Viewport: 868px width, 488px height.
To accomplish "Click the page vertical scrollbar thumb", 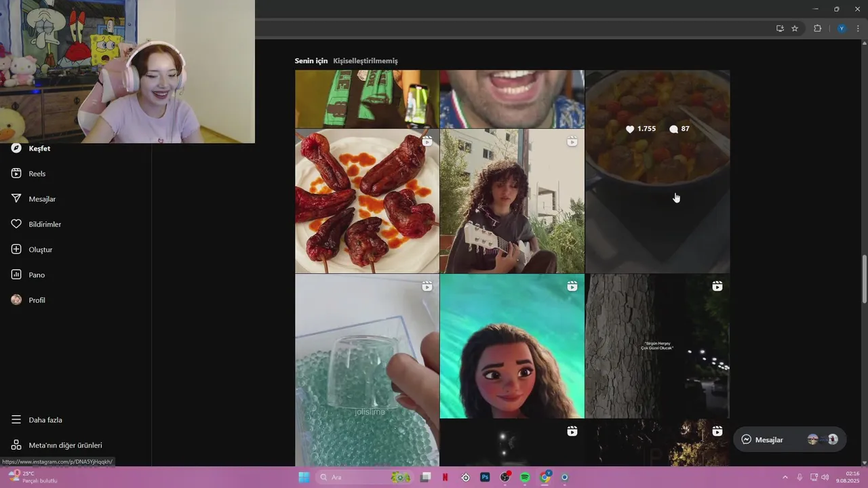I will tap(864, 279).
